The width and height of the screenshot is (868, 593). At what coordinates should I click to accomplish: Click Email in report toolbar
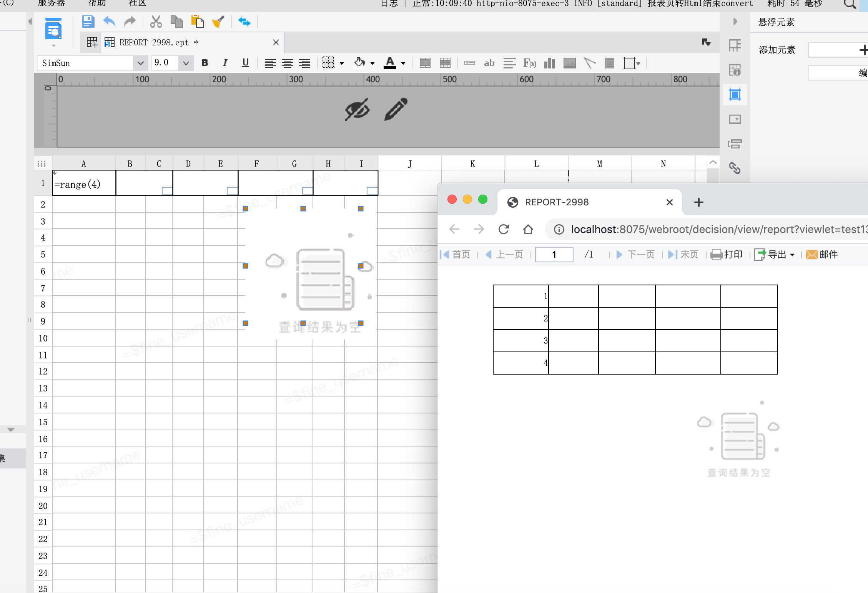[x=821, y=255]
